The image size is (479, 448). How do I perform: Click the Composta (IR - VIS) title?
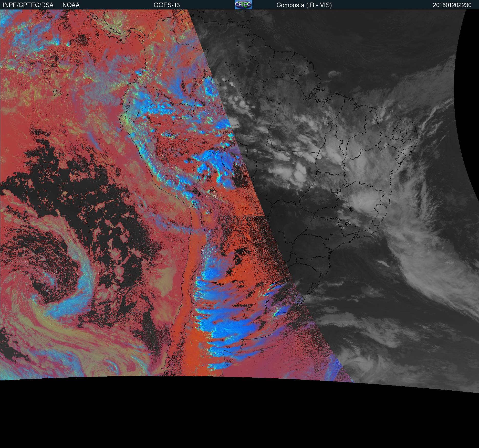coord(304,5)
